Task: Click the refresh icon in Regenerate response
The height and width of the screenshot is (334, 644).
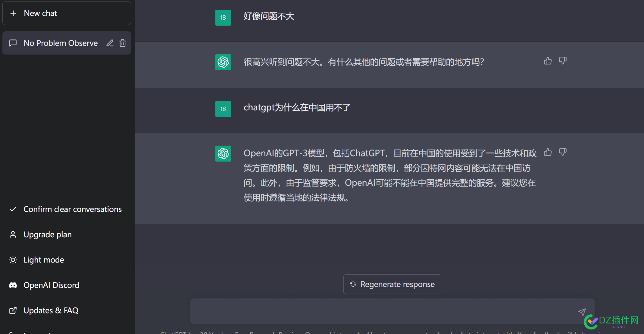Action: 353,284
